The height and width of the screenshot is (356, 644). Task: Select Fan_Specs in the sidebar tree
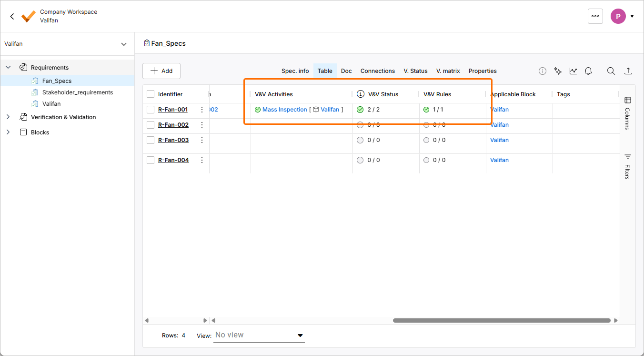57,81
